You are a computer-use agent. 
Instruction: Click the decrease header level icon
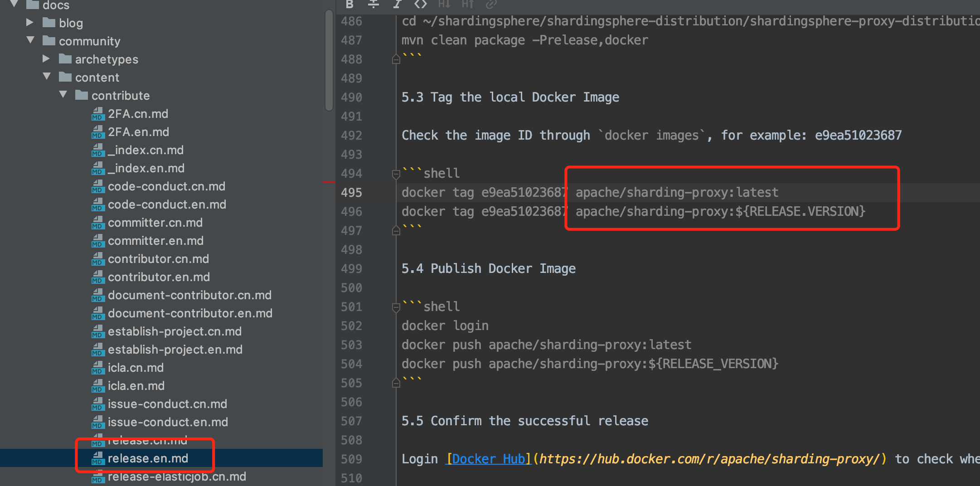tap(444, 5)
